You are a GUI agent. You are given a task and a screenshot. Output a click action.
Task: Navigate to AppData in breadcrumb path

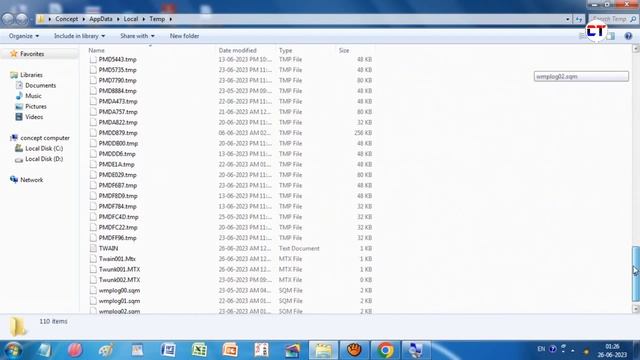(x=101, y=19)
